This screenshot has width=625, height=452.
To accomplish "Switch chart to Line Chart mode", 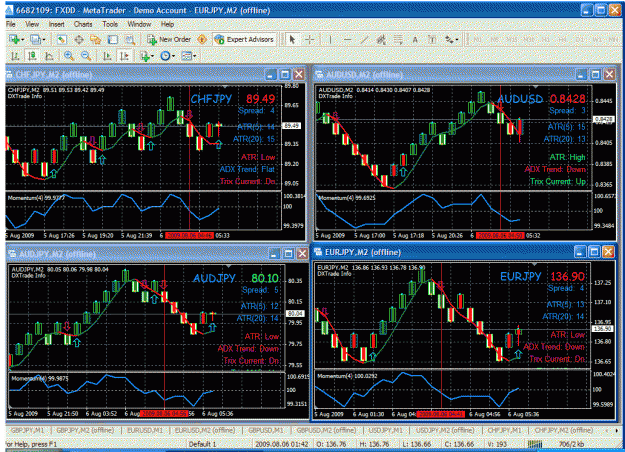I will 49,56.
